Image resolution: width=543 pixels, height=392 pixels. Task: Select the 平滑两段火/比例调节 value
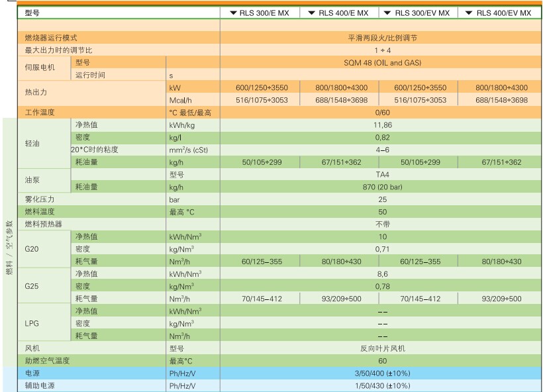[382, 38]
